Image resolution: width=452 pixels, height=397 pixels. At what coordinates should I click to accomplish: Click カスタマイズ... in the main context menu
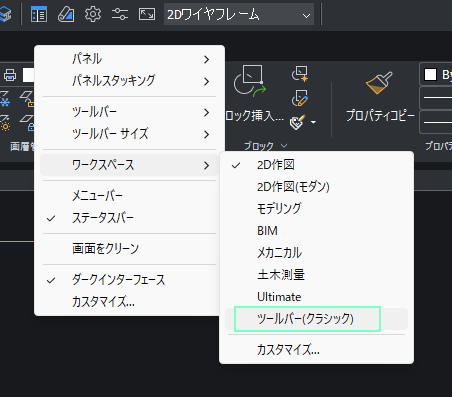point(129,302)
